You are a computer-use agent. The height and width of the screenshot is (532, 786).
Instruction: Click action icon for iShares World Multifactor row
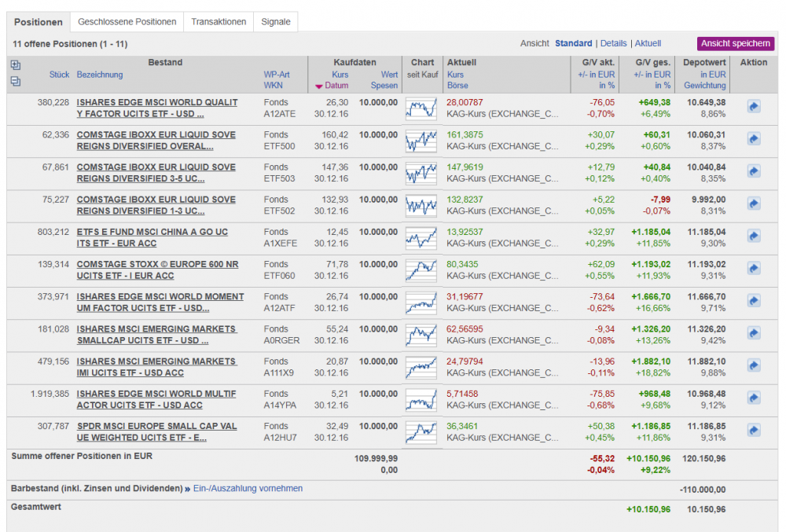coord(754,398)
